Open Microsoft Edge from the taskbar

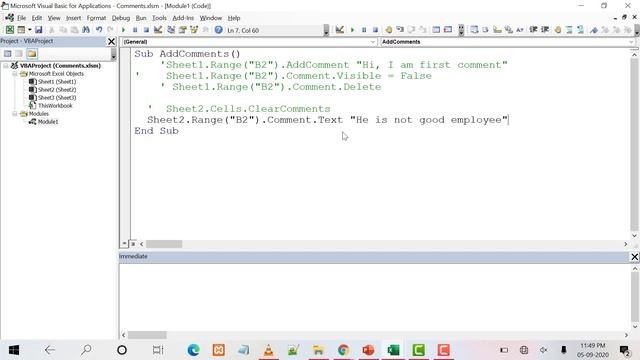tap(193, 350)
